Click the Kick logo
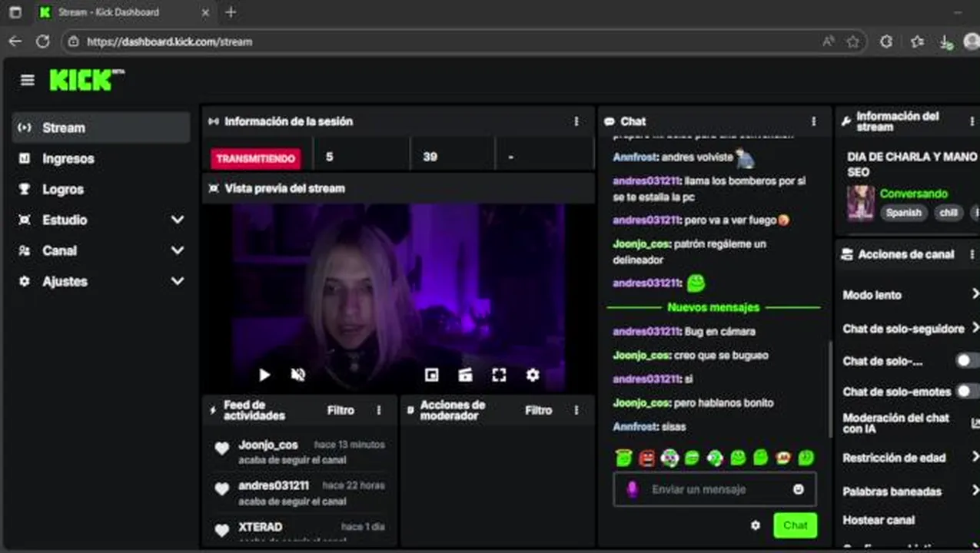The height and width of the screenshot is (553, 980). pyautogui.click(x=86, y=80)
